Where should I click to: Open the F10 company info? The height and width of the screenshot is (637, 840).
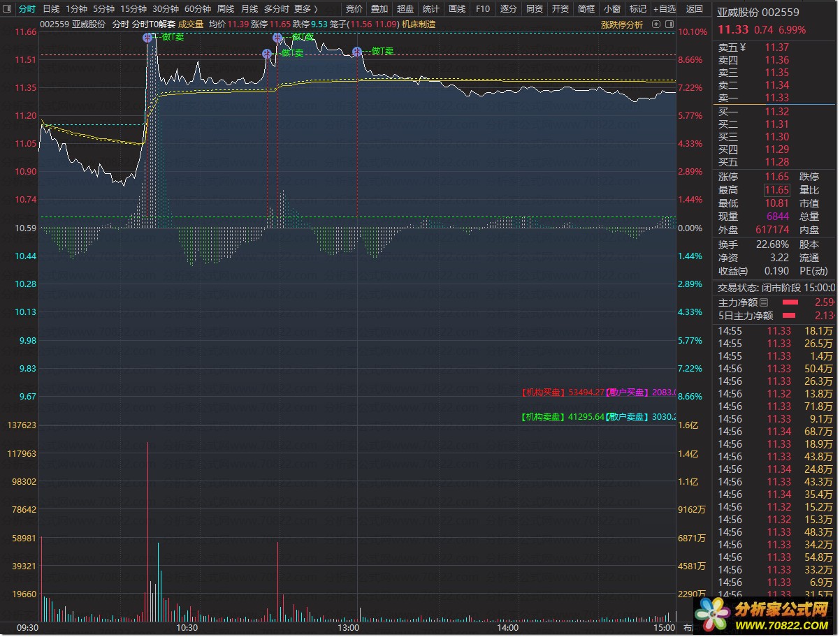click(x=483, y=9)
